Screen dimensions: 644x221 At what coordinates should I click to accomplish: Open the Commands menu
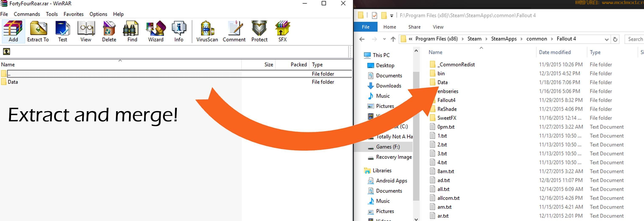pyautogui.click(x=27, y=14)
